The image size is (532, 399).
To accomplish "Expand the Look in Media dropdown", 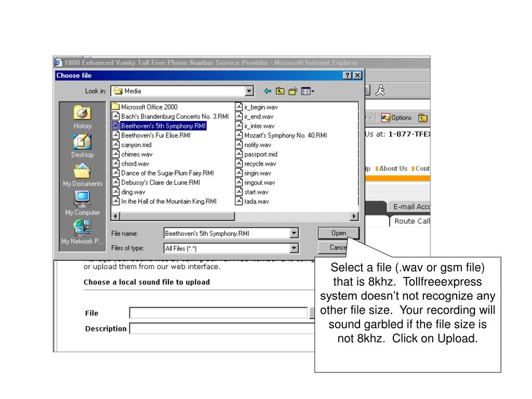I will 249,91.
